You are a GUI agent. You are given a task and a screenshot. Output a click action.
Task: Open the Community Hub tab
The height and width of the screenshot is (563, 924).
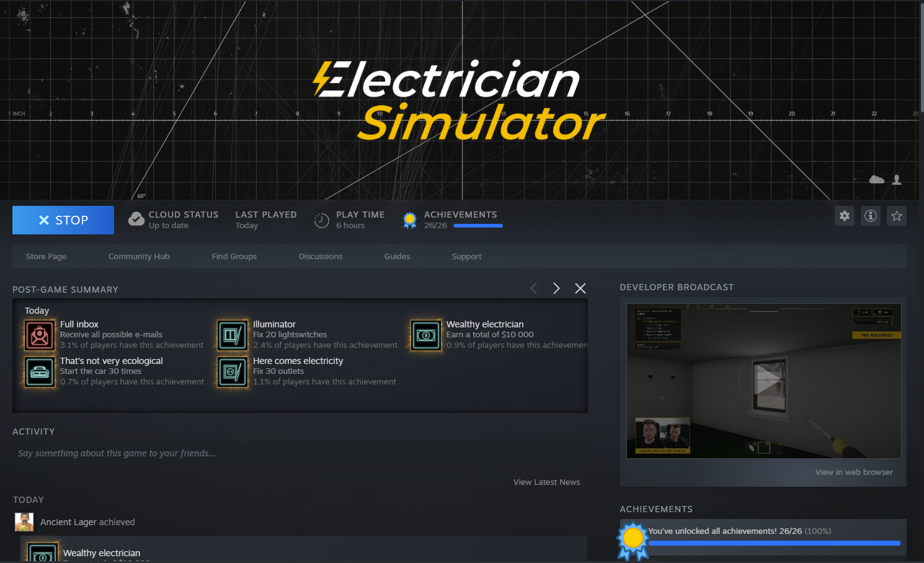click(139, 256)
